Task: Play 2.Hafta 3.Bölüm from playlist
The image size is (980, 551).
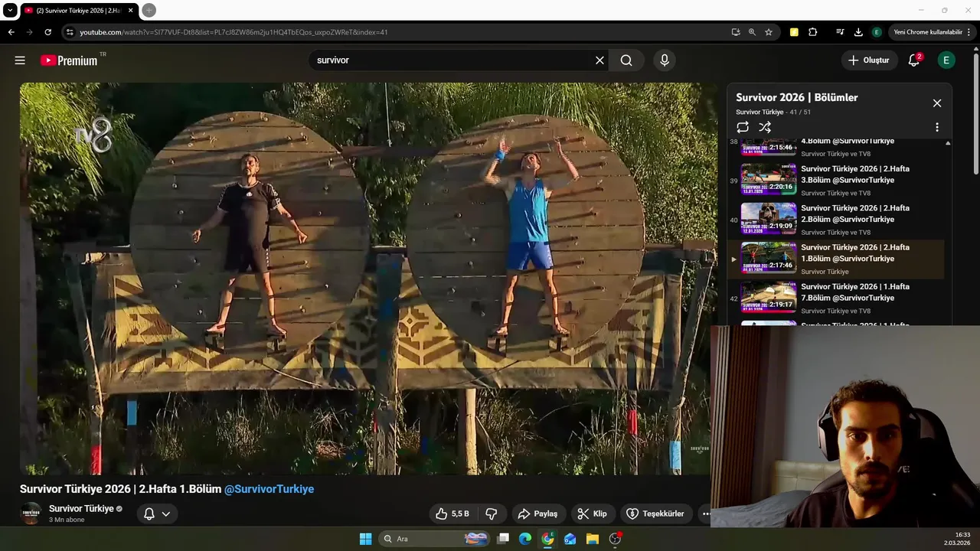Action: [x=835, y=181]
